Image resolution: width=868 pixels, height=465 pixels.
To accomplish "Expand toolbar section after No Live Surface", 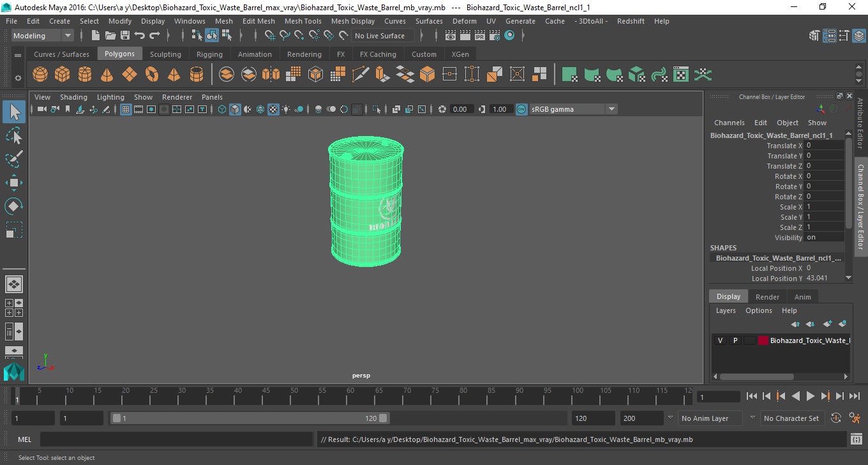I will tap(421, 36).
